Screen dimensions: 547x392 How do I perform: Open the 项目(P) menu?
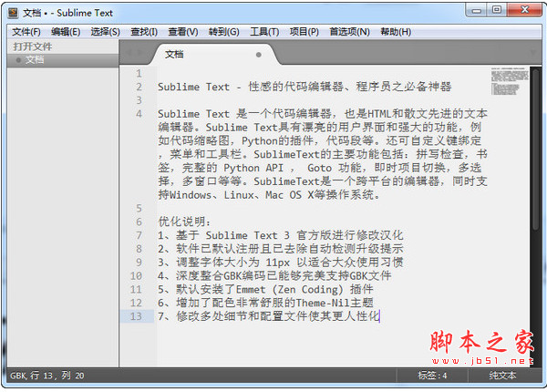tap(304, 32)
